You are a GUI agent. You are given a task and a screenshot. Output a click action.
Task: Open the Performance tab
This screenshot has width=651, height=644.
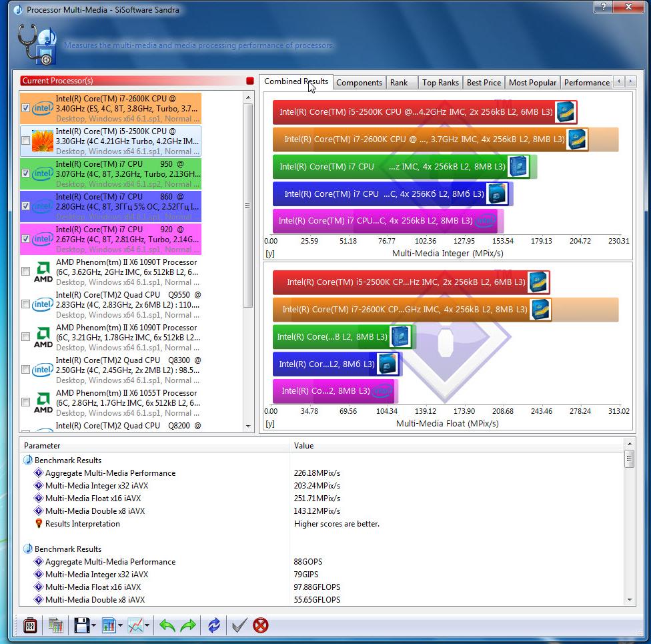(x=586, y=82)
